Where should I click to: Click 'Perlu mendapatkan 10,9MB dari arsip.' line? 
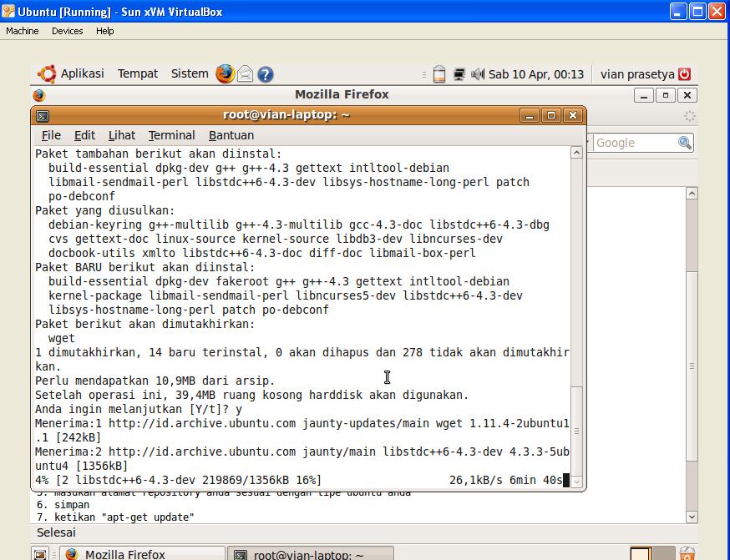pos(155,381)
